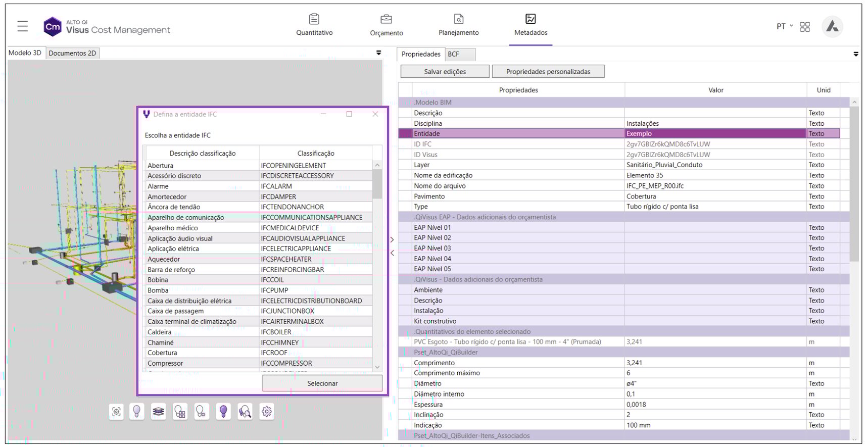This screenshot has height=447, width=868.
Task: Click the layers stack icon
Action: click(159, 412)
